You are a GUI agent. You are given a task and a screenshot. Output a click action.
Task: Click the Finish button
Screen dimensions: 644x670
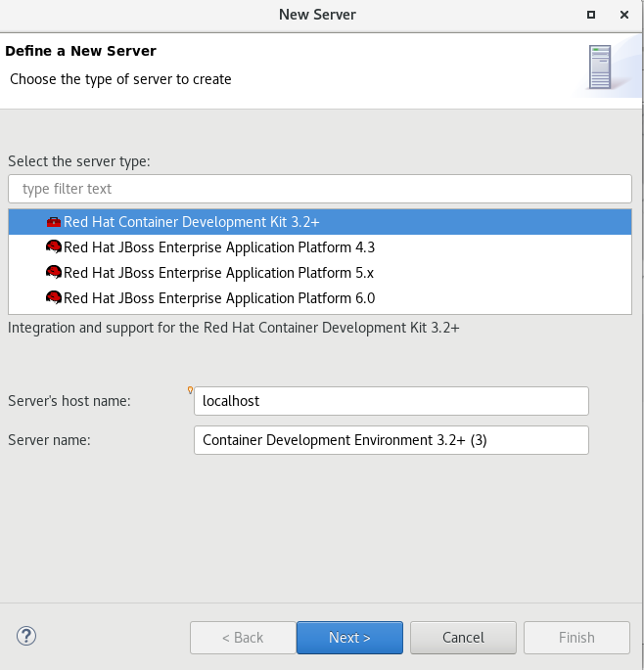[x=576, y=638]
